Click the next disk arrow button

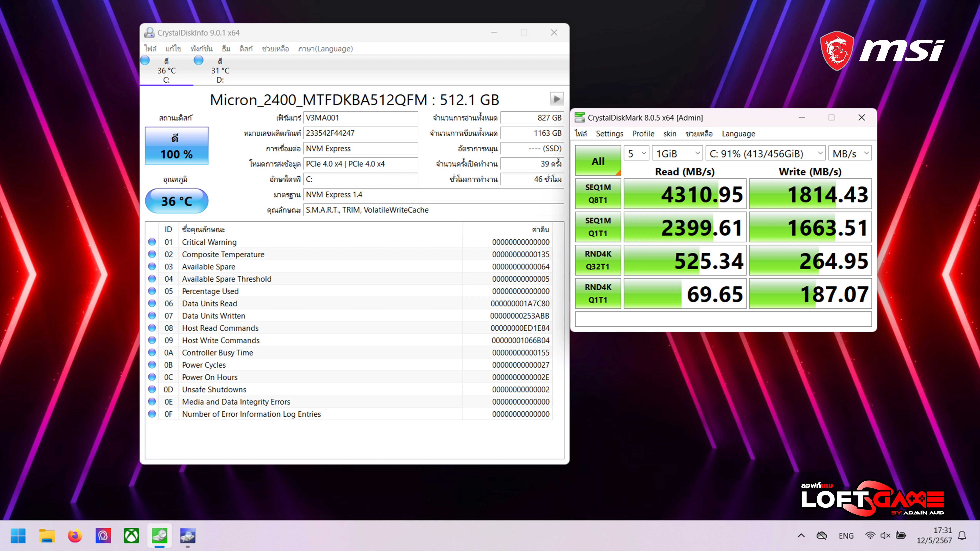[556, 99]
